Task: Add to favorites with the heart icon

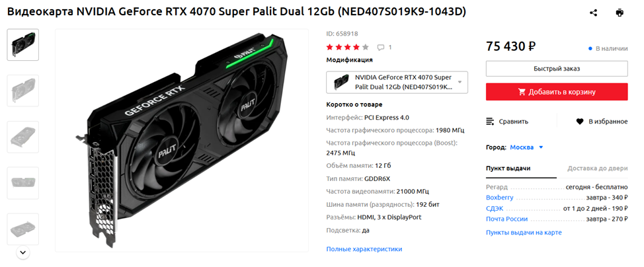Action: pos(579,121)
